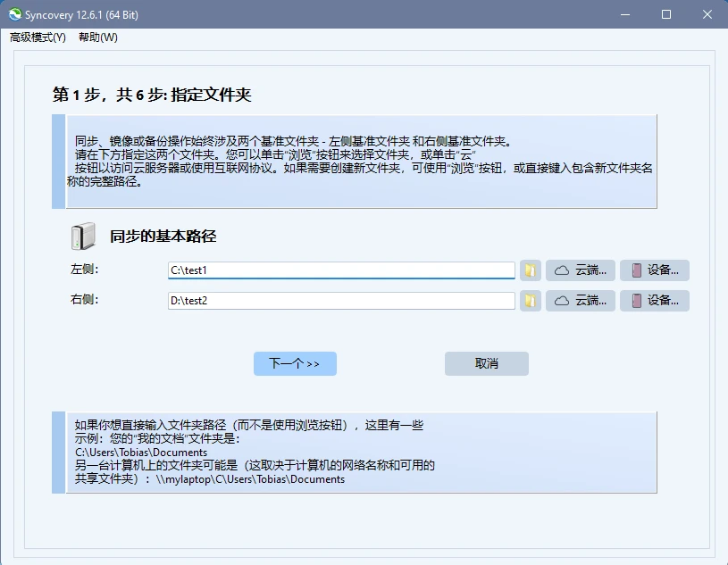Click the 同步的基本路径 heading
This screenshot has height=565, width=728.
(163, 237)
